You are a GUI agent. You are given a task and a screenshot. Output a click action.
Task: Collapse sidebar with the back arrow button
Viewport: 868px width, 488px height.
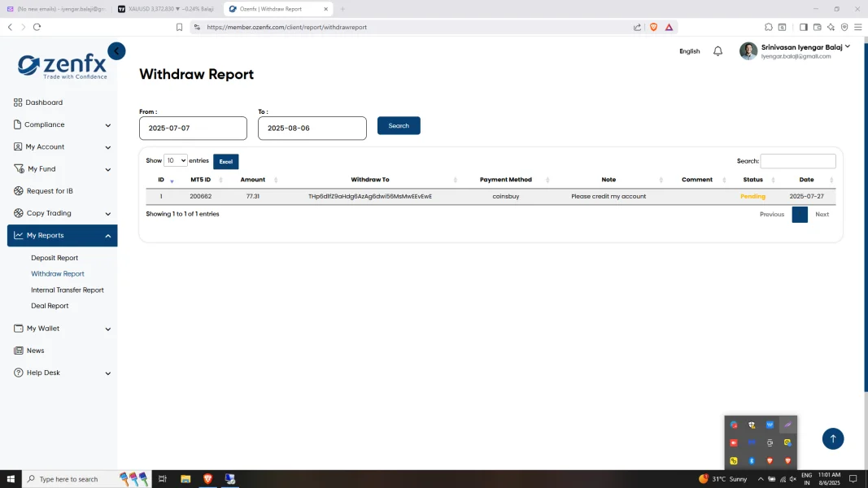[x=116, y=51]
